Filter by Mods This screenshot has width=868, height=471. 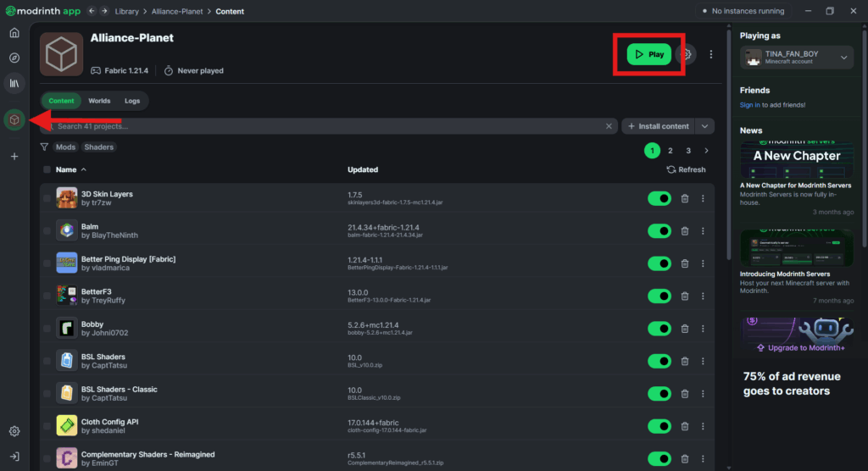(x=65, y=147)
